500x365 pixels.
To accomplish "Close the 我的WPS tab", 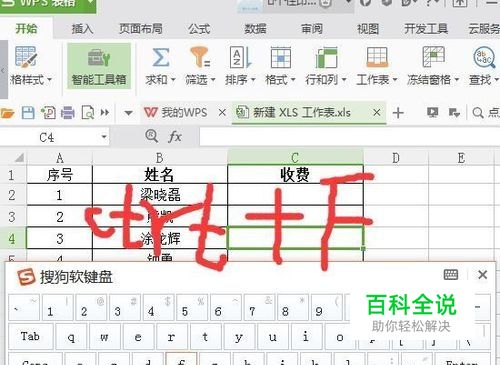I will (222, 113).
